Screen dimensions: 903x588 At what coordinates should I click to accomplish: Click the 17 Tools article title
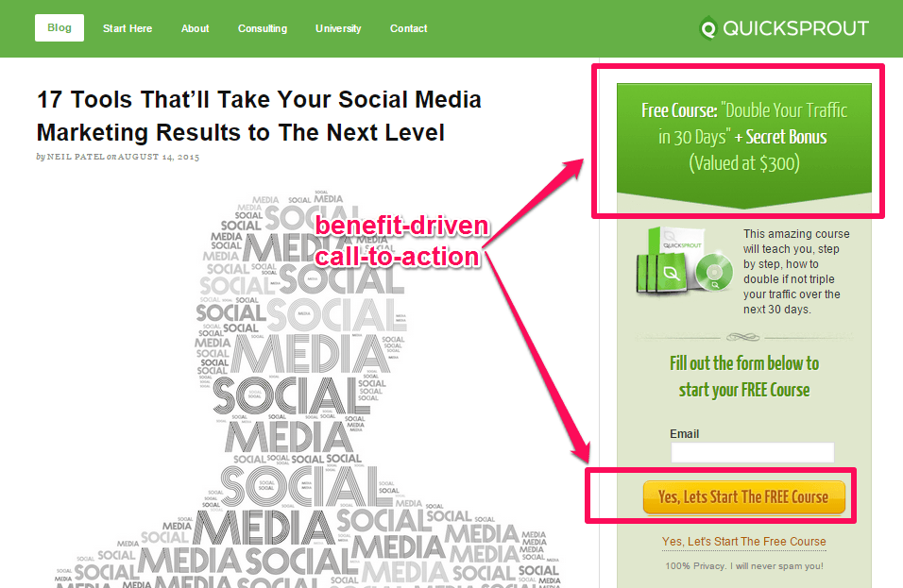click(x=259, y=116)
